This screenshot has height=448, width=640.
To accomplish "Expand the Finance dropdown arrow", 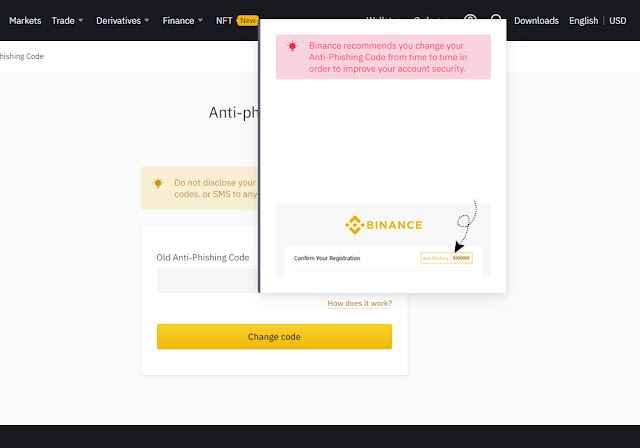I will tap(200, 20).
